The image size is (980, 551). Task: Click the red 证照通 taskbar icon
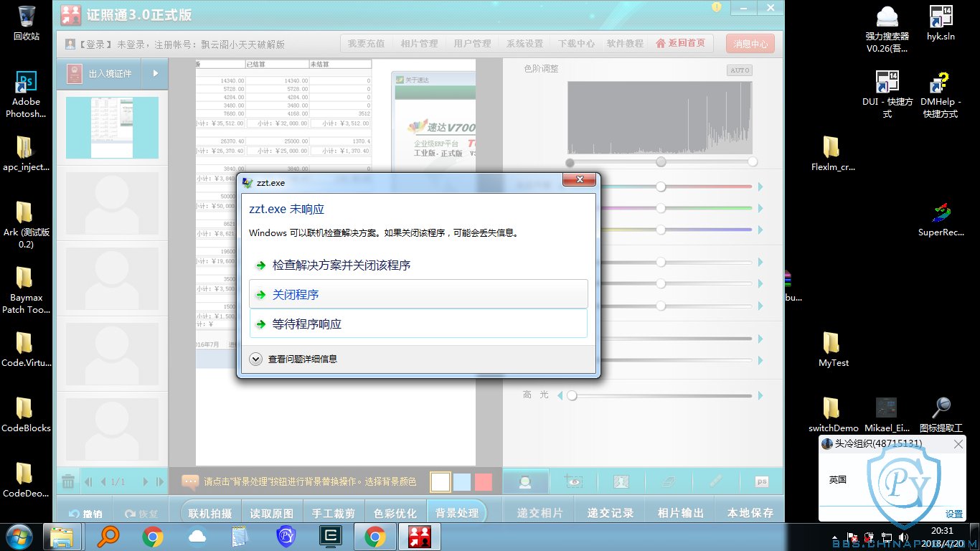click(x=419, y=537)
